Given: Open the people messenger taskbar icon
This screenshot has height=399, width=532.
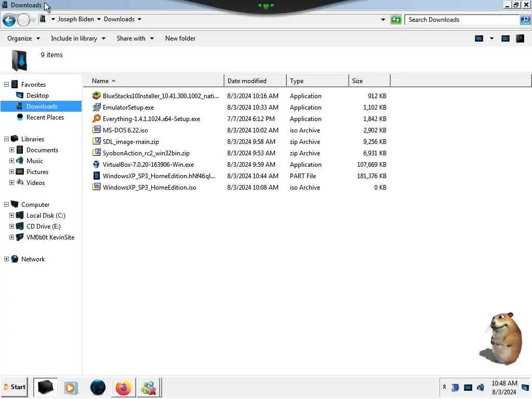Looking at the screenshot, I should [x=149, y=387].
